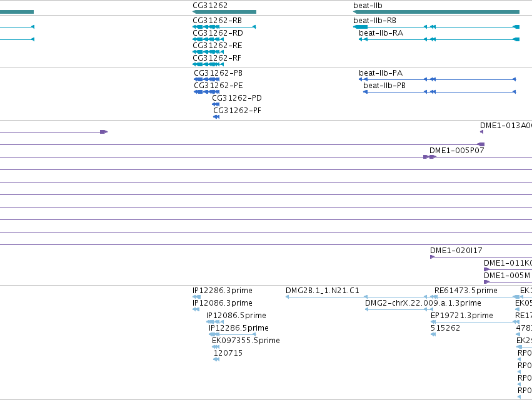
Task: Select the RE61473.5prime EST label
Action: pyautogui.click(x=466, y=291)
